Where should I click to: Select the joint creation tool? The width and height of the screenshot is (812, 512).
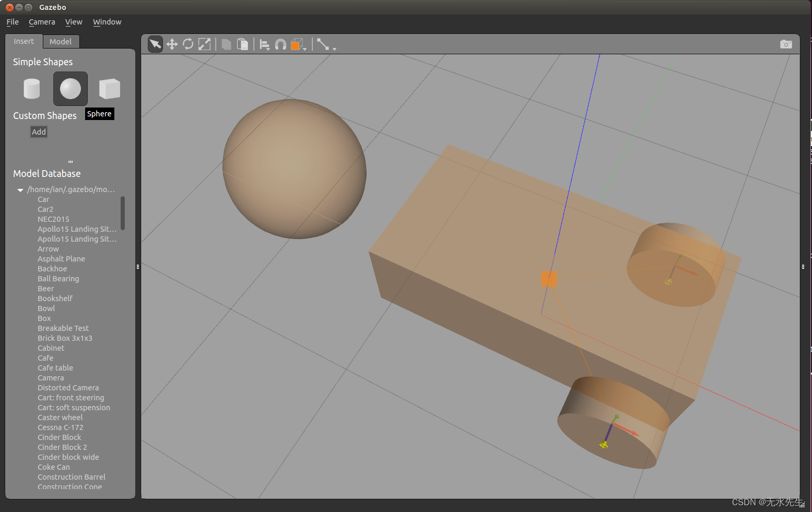[x=323, y=44]
